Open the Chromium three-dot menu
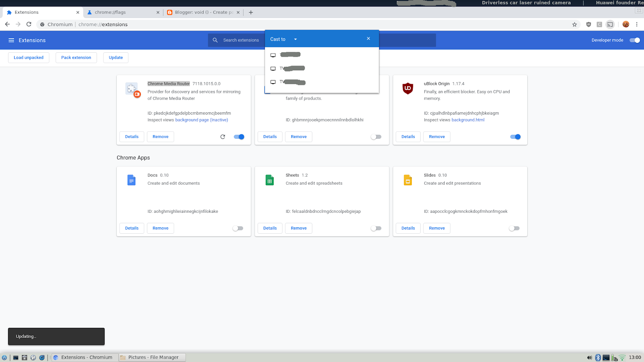Screen dimensions: 644x362 [x=637, y=25]
